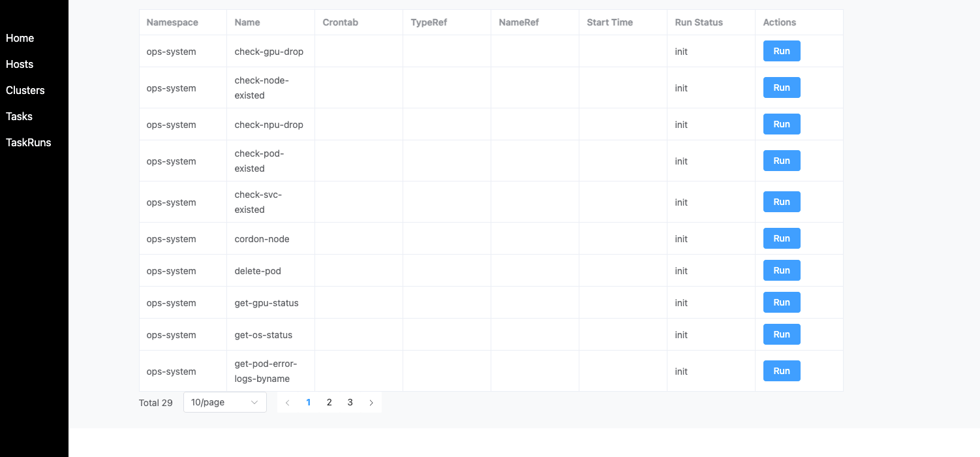
Task: Open TaskRuns from the sidebar
Action: click(28, 142)
